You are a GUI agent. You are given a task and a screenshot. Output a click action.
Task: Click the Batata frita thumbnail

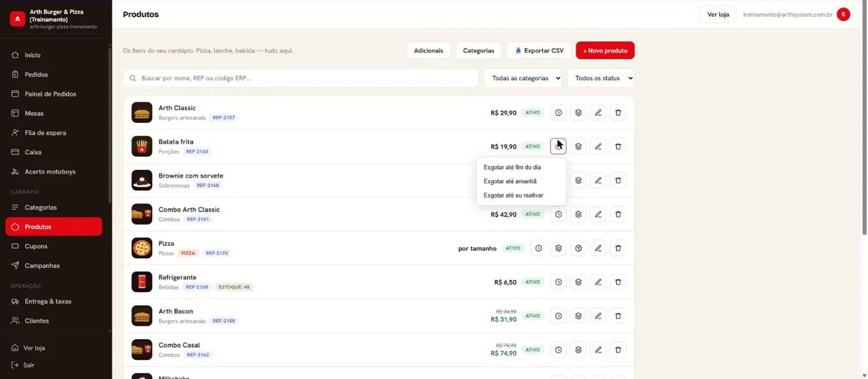(142, 146)
